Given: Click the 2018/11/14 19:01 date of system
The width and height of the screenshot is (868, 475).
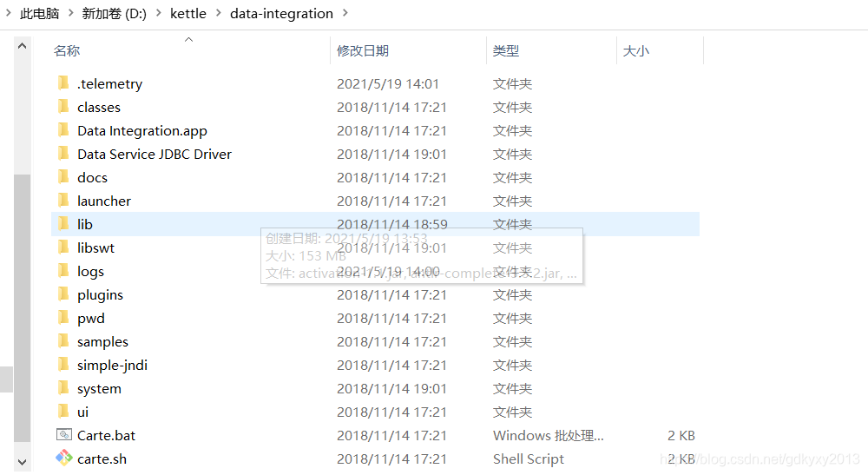Looking at the screenshot, I should 392,388.
